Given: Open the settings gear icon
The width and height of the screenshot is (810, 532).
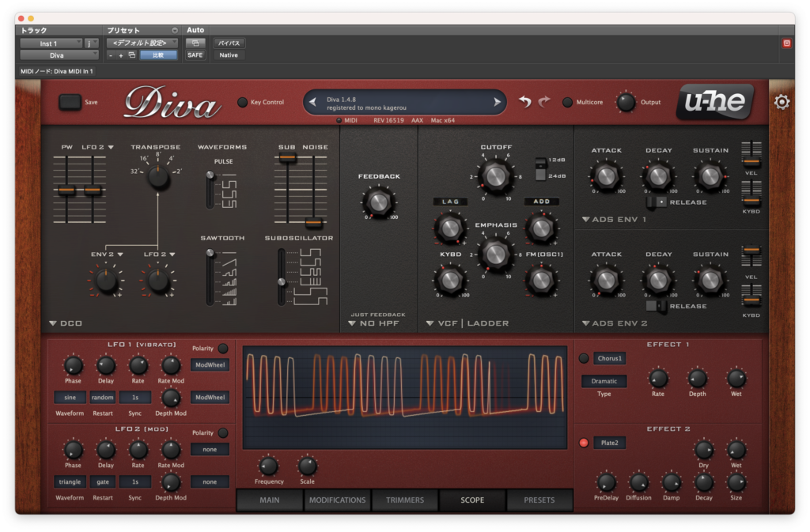Looking at the screenshot, I should [x=781, y=102].
